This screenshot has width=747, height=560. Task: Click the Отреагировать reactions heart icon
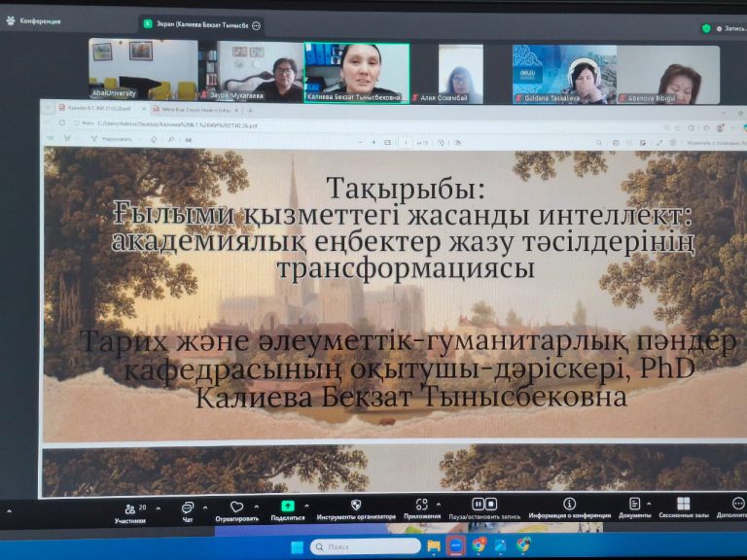tap(236, 507)
